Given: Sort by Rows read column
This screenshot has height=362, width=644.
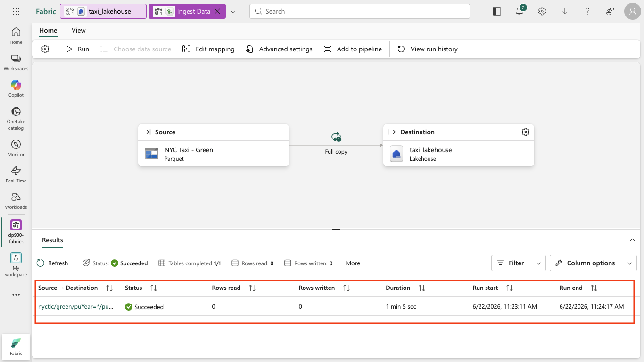Looking at the screenshot, I should (252, 288).
